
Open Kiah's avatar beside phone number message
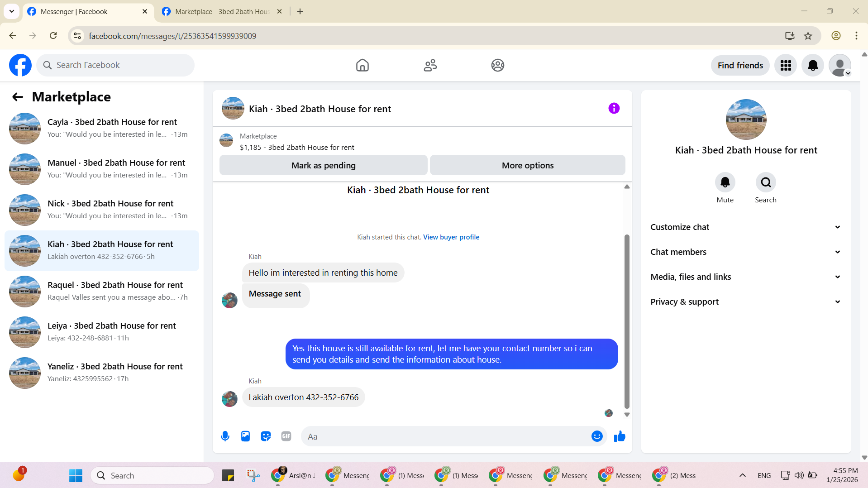click(229, 399)
